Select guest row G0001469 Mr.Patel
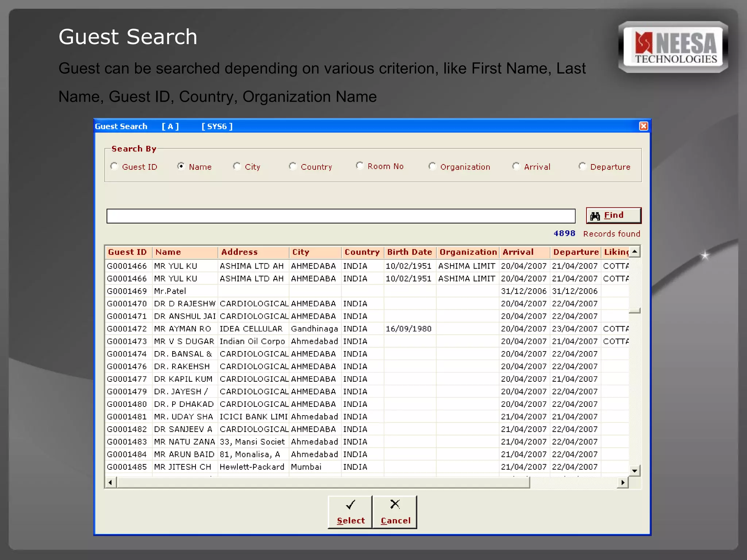Viewport: 747px width, 560px height. 367,291
